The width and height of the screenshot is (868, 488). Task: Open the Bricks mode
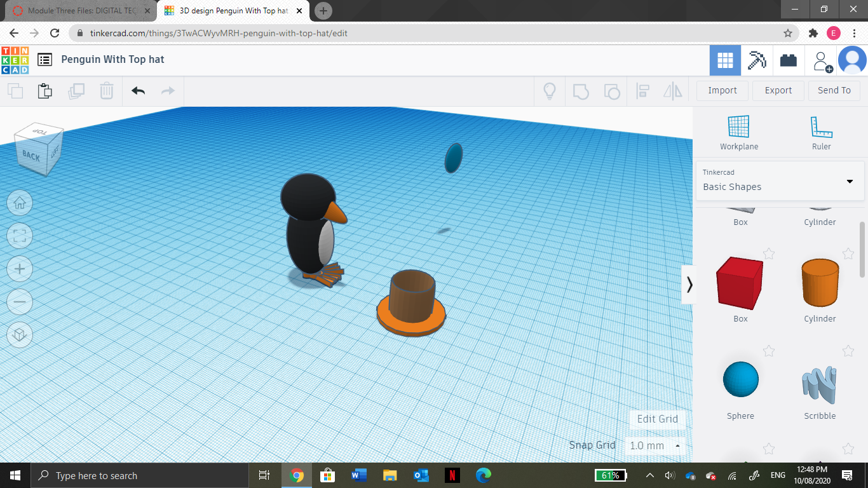(789, 60)
